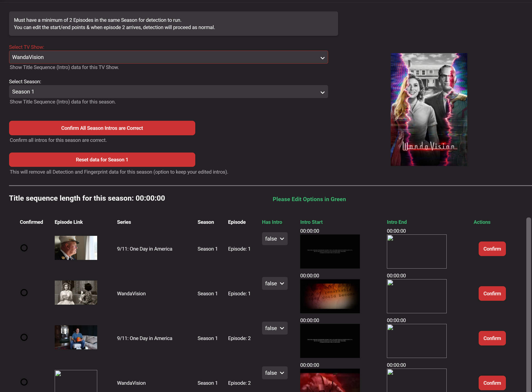532x392 pixels.
Task: Click the Actions column header
Action: (x=482, y=222)
